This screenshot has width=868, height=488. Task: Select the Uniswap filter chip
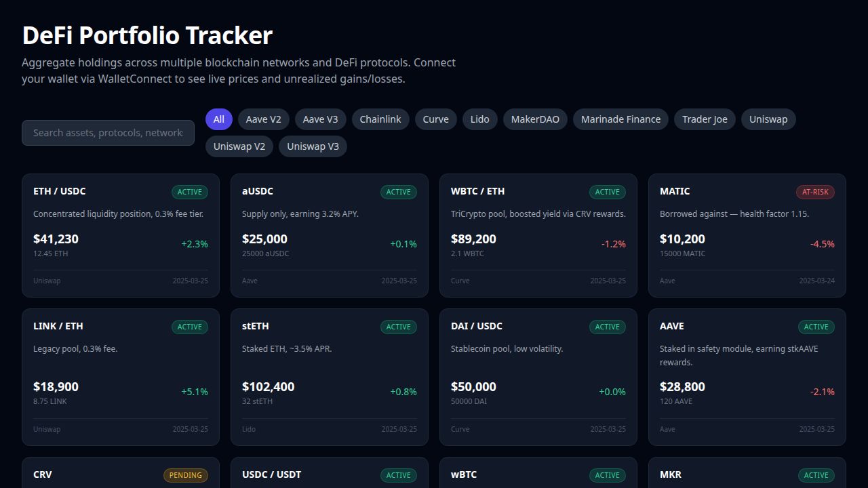tap(768, 119)
